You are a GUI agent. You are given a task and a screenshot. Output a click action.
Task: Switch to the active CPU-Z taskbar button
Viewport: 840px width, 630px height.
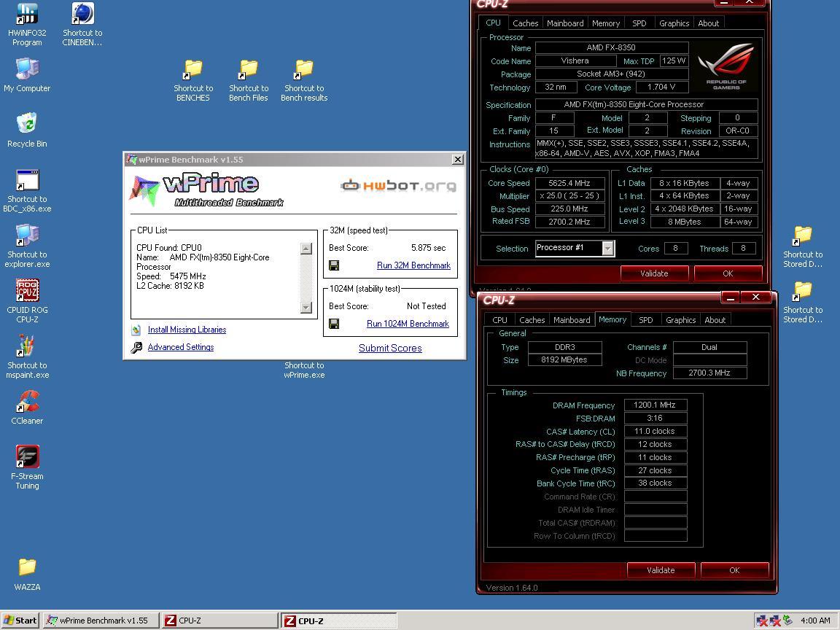tap(338, 621)
